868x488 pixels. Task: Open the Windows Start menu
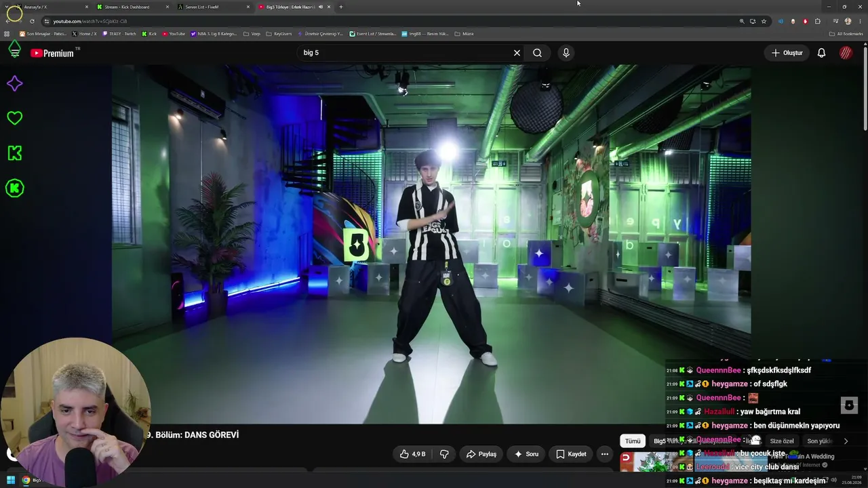click(x=11, y=481)
